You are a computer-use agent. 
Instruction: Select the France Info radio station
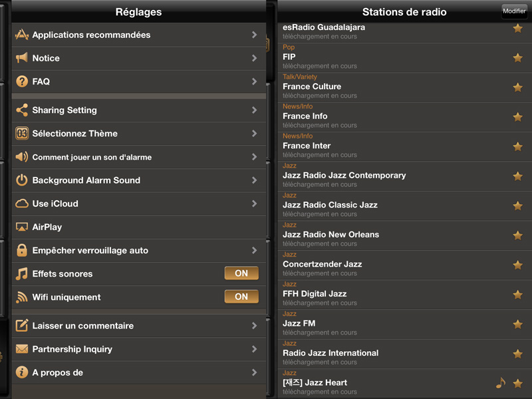click(404, 117)
